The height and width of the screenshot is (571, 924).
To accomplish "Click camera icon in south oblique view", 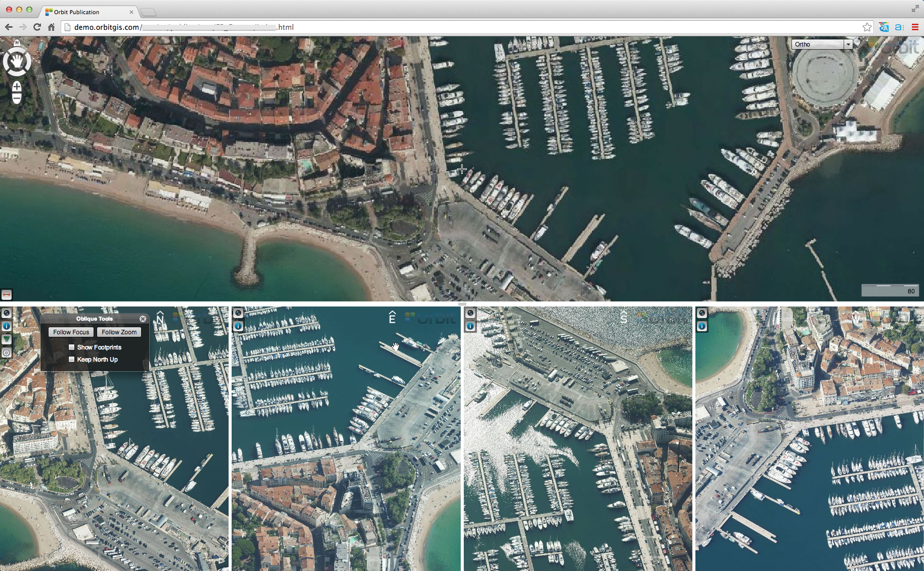I will [470, 313].
